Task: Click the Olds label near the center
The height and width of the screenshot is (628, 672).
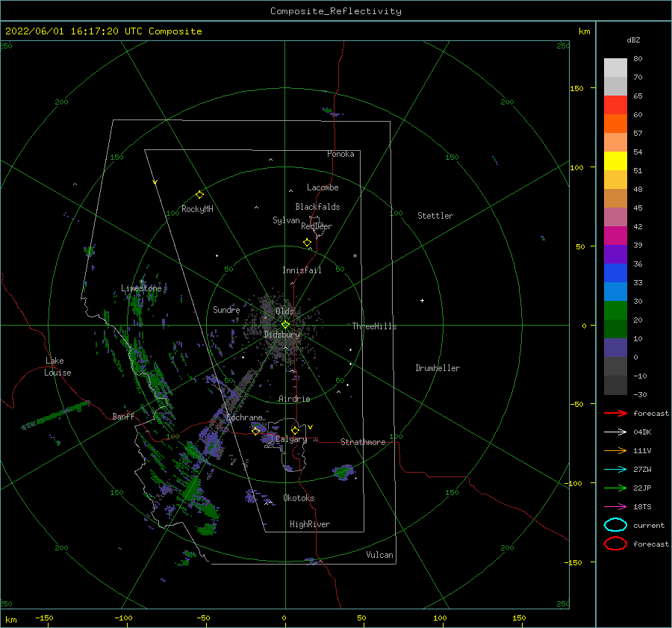Action: (x=284, y=311)
